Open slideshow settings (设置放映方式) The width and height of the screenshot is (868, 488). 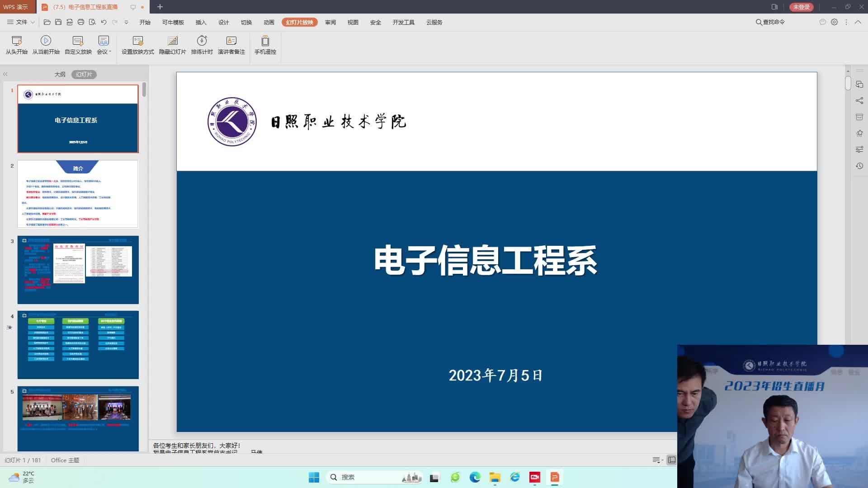tap(138, 45)
